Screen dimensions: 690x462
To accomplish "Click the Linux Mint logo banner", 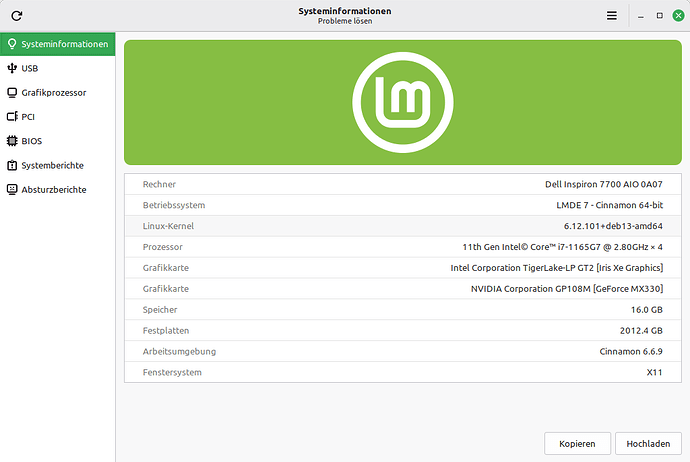I will tap(403, 103).
